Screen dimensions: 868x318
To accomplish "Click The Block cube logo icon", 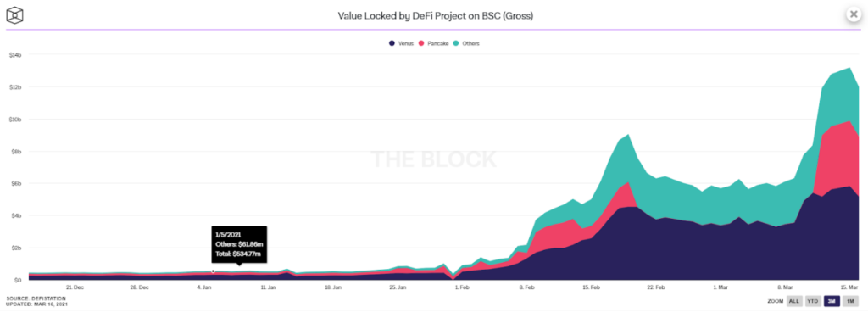I will point(15,15).
